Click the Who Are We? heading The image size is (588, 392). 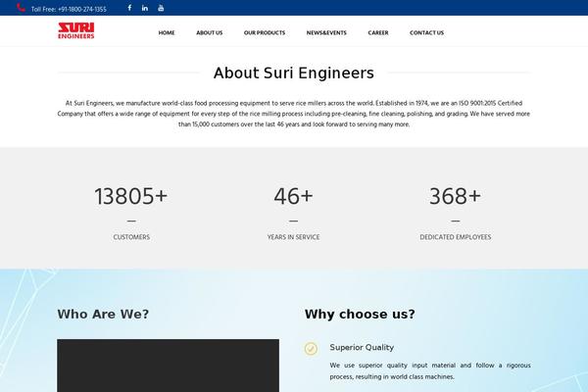click(103, 314)
